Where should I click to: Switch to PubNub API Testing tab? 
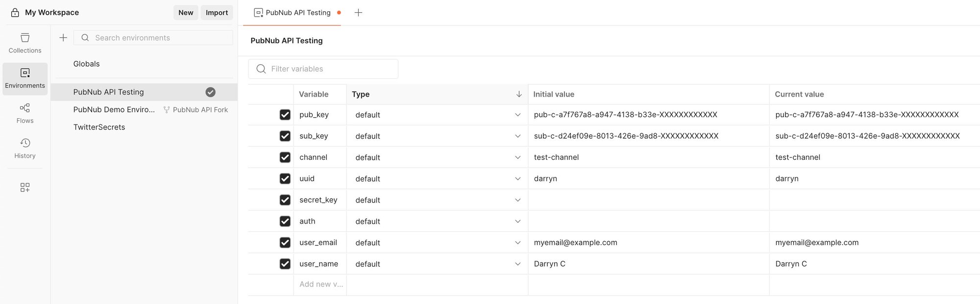pos(292,13)
